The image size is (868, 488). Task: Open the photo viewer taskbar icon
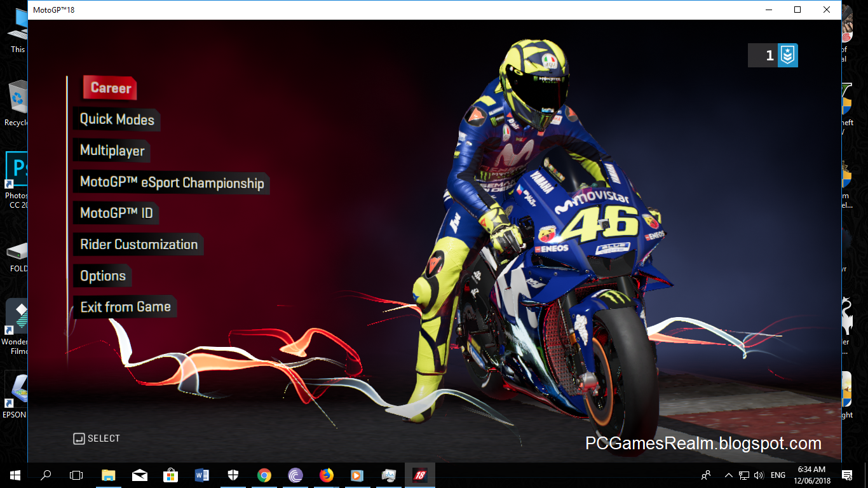pyautogui.click(x=389, y=475)
